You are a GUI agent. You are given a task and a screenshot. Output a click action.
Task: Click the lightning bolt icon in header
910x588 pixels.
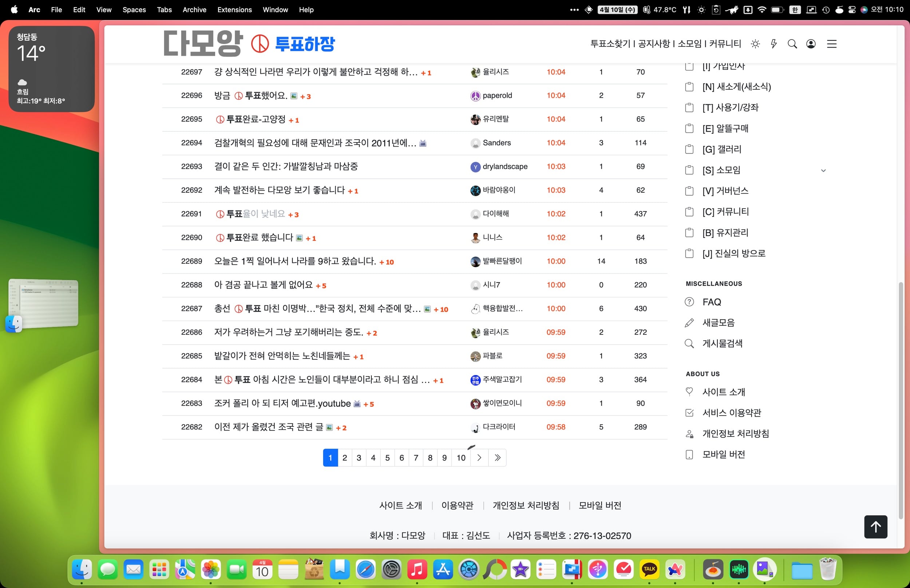(x=773, y=44)
